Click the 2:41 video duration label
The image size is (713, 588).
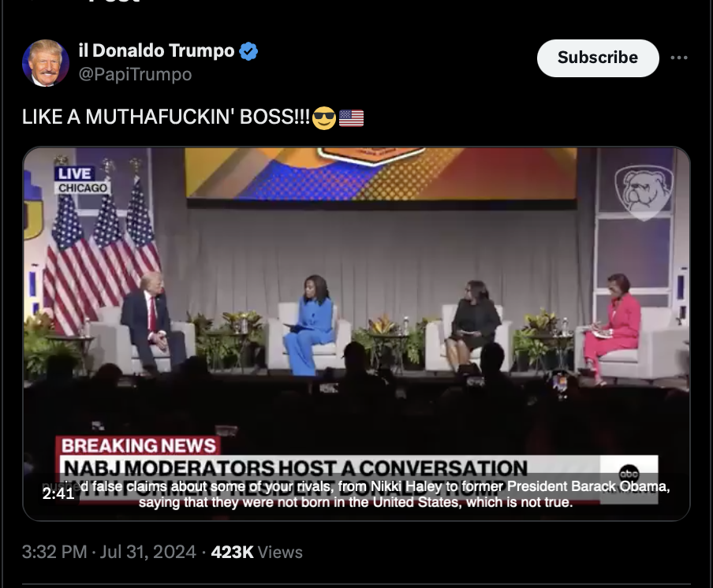pyautogui.click(x=58, y=493)
